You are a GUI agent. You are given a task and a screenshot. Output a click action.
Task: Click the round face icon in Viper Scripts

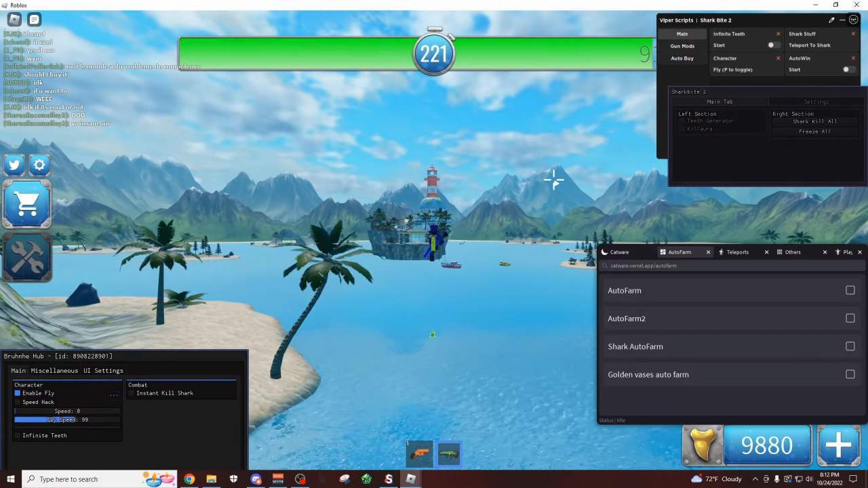pyautogui.click(x=853, y=20)
